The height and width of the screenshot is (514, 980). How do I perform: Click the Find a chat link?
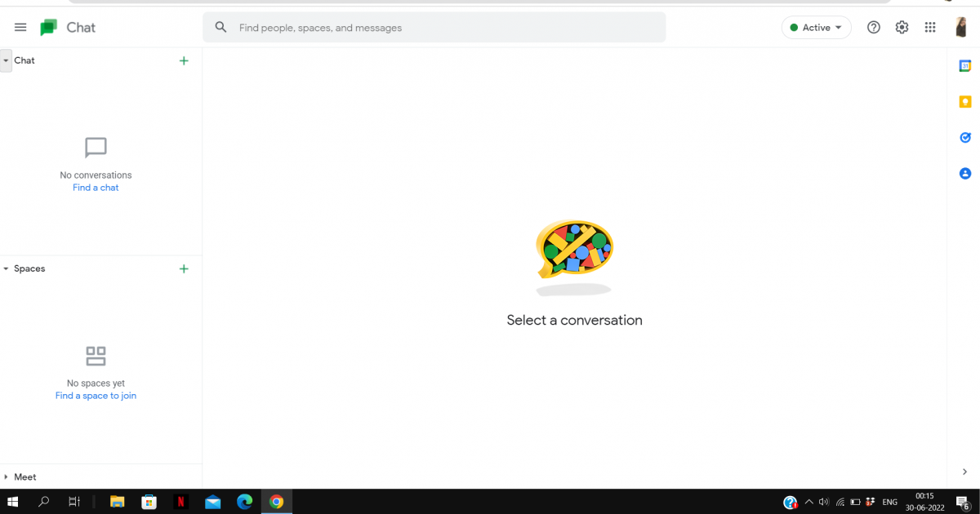point(96,187)
